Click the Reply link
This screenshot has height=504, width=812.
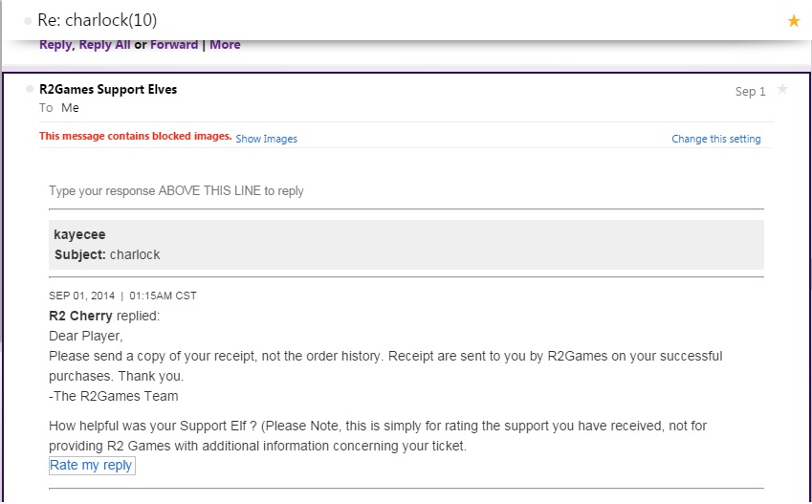(55, 45)
